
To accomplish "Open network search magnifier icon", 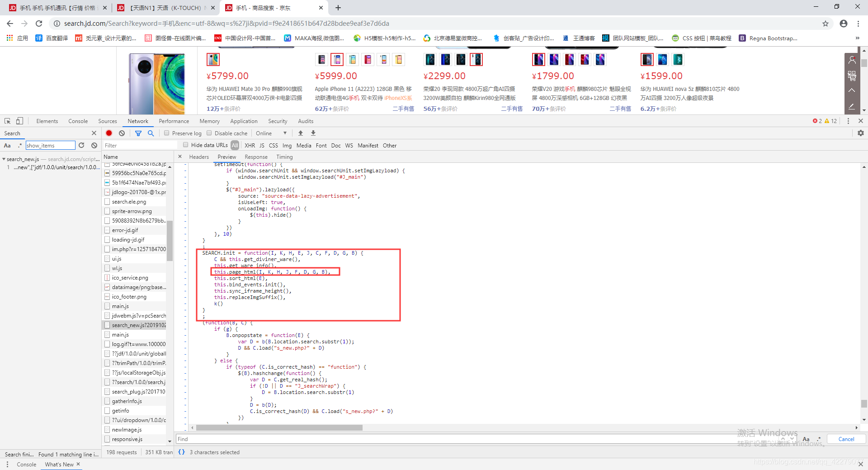I will pos(151,133).
